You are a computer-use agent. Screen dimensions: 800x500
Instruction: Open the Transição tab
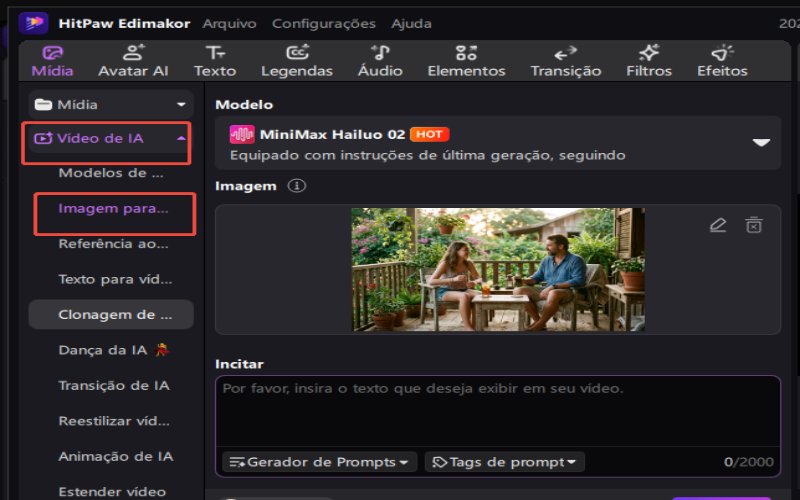(566, 61)
